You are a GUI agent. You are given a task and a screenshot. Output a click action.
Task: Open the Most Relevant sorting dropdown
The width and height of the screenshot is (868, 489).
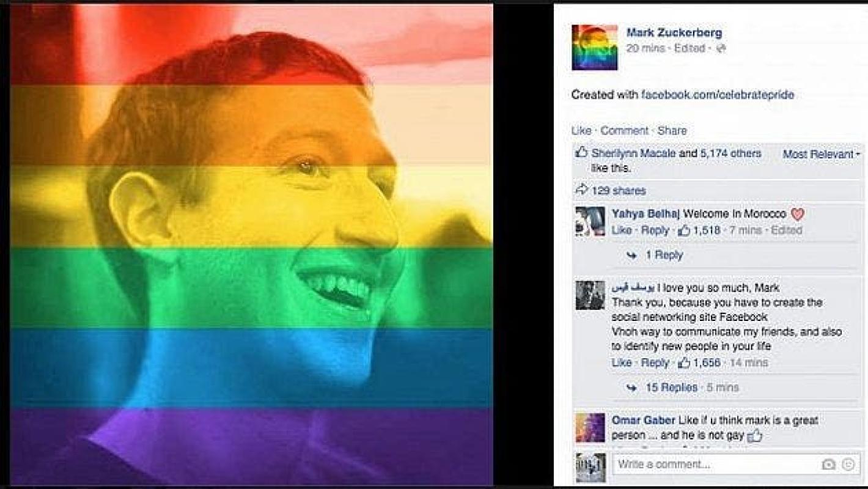[x=822, y=154]
